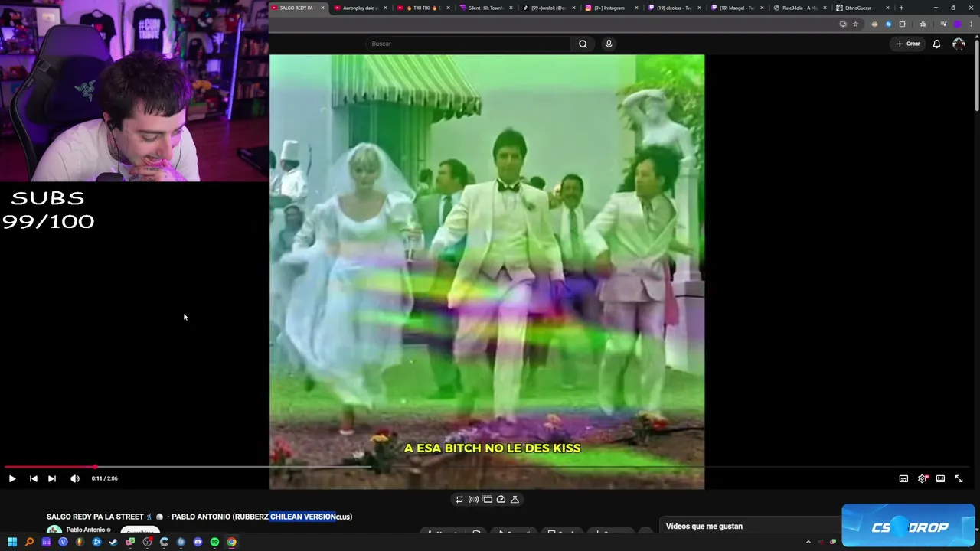Switch to the 'Mangel' Twitch tab
980x551 pixels.
pos(737,8)
